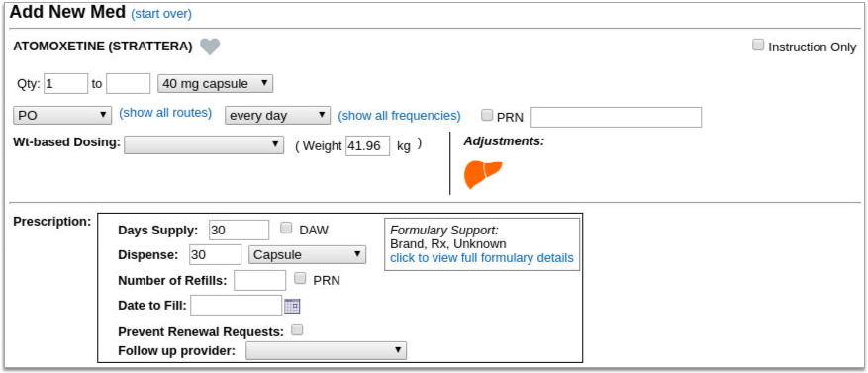Click show all routes link

coord(165,113)
